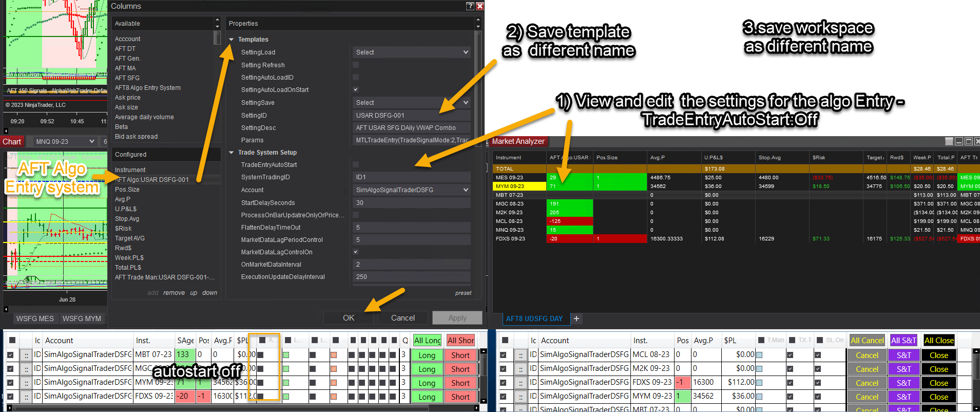The width and height of the screenshot is (980, 412).
Task: Open the MNQ 09-23 instrument dropdown
Action: [65, 141]
